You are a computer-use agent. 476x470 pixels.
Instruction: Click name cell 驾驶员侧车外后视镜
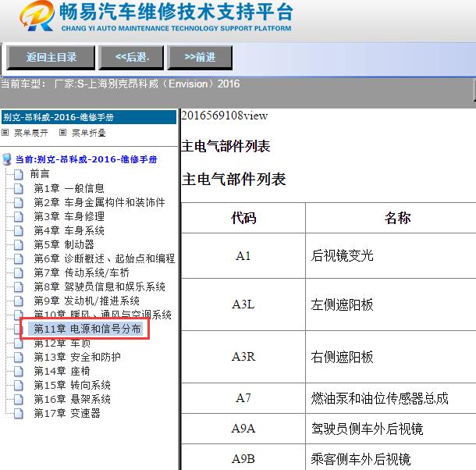tap(391, 429)
